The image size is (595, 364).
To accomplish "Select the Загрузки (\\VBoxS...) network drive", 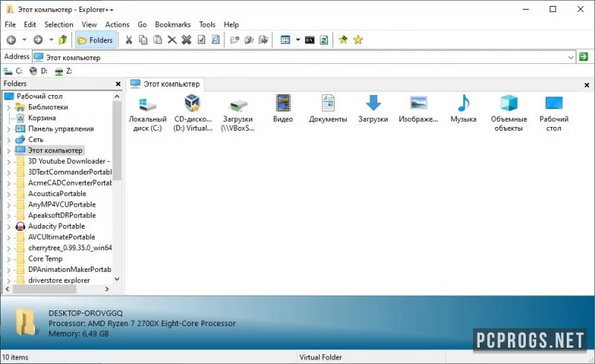I will tap(237, 114).
